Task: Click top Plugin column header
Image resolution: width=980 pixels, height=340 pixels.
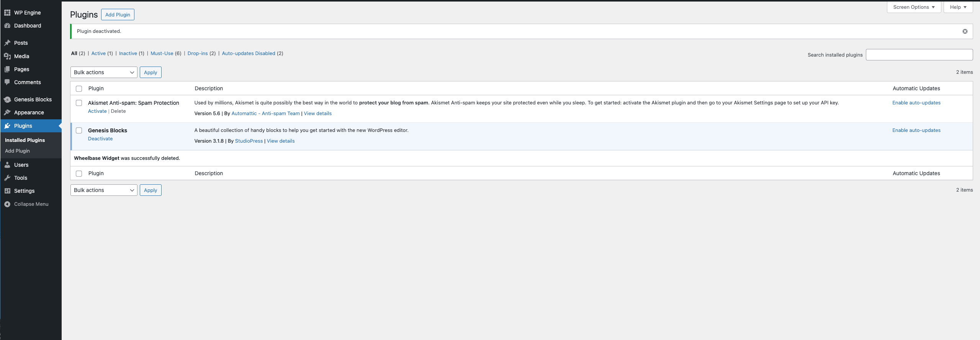Action: pyautogui.click(x=96, y=88)
